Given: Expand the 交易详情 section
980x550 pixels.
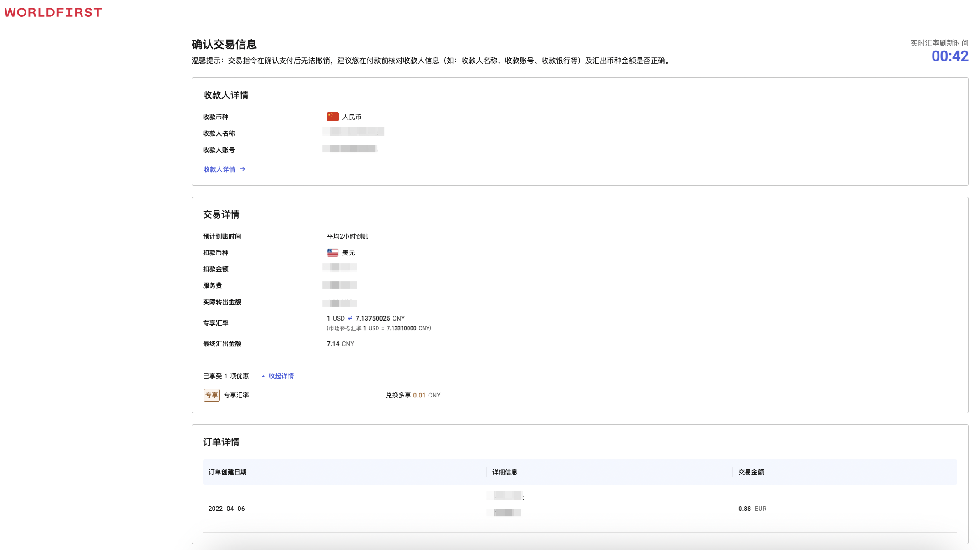Looking at the screenshot, I should coord(220,214).
